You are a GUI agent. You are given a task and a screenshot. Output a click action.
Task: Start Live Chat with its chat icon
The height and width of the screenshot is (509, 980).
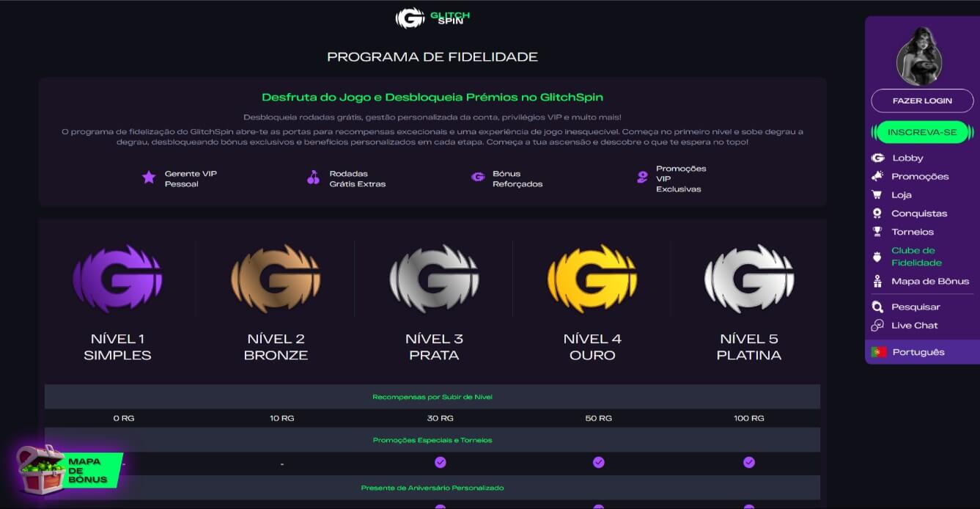pos(877,325)
